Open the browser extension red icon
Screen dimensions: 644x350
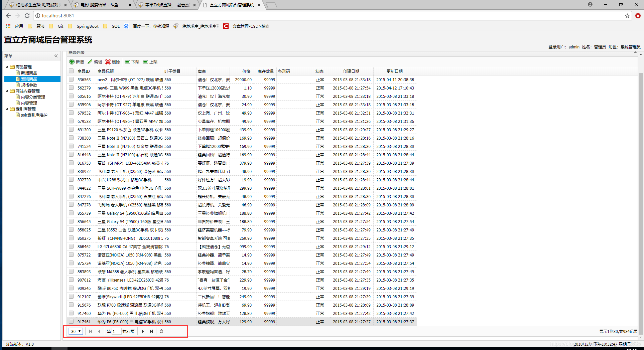[638, 16]
